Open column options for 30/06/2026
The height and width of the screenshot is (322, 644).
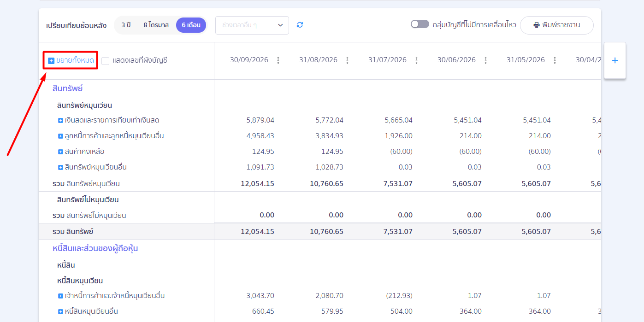[485, 60]
